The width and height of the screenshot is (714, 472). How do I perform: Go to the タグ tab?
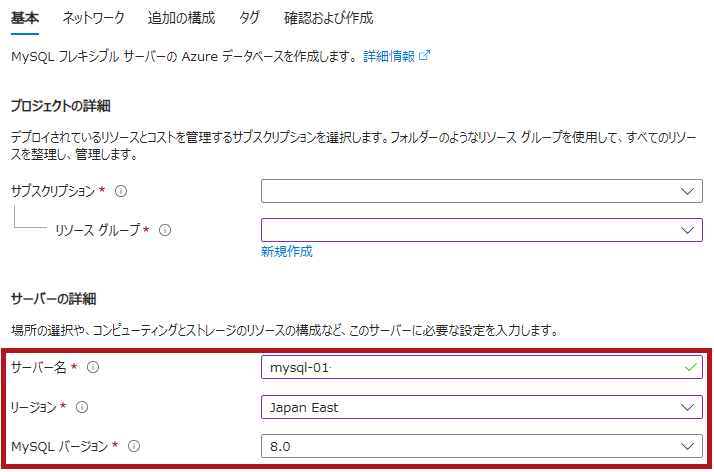249,18
